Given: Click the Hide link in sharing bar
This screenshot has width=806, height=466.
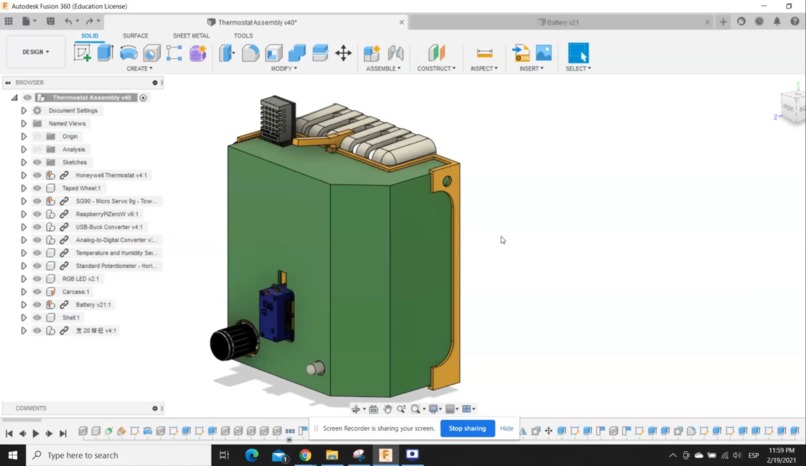Looking at the screenshot, I should (506, 428).
